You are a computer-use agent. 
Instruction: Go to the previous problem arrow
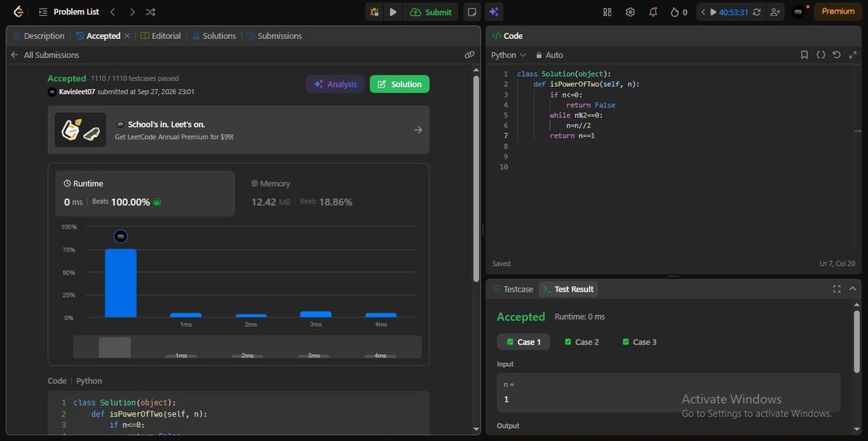tap(113, 12)
